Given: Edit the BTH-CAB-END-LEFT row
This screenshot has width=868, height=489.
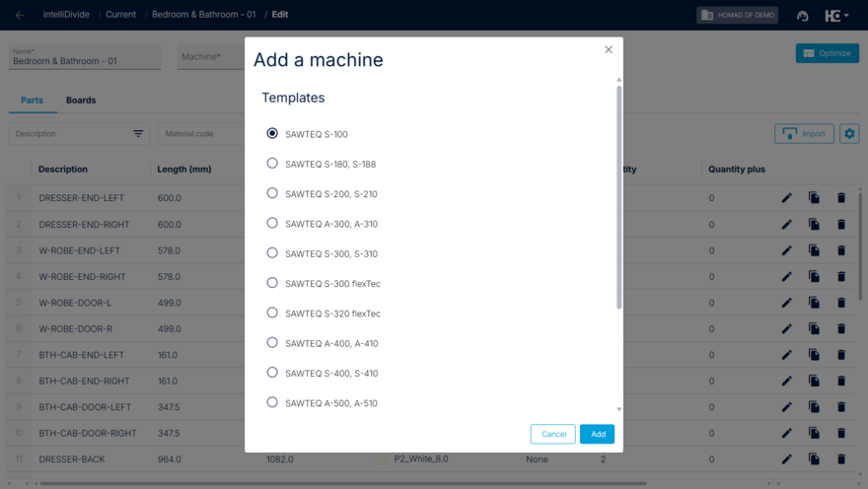Looking at the screenshot, I should 787,355.
